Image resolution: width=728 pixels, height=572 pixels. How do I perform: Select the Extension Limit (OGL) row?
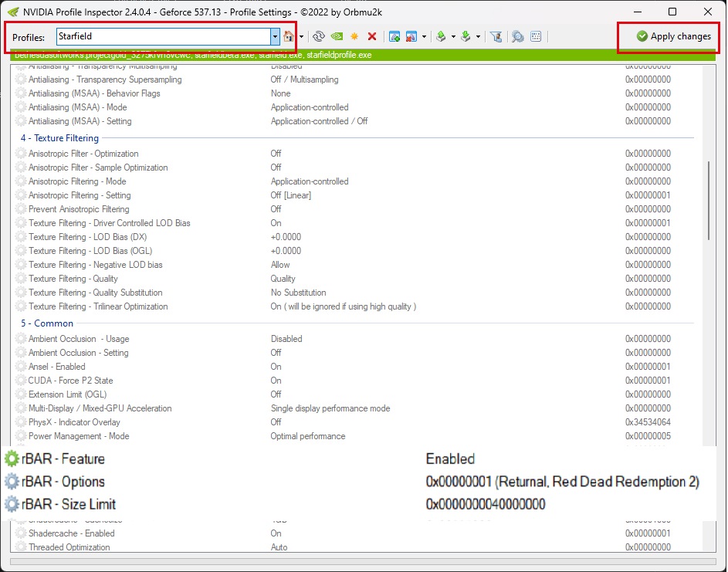point(356,394)
